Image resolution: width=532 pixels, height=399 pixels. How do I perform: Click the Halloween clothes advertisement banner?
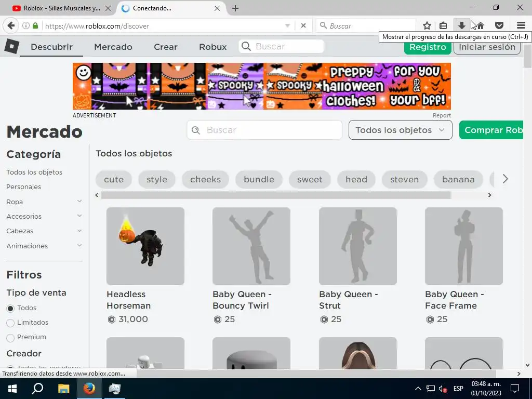262,86
